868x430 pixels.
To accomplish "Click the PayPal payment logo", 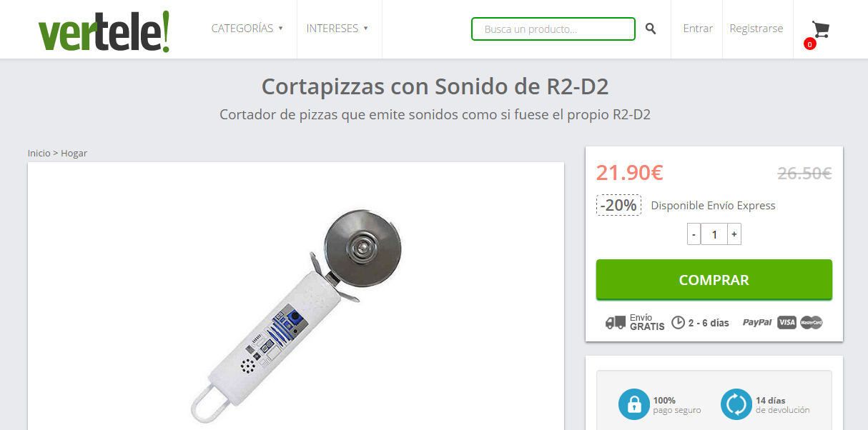I will (757, 323).
